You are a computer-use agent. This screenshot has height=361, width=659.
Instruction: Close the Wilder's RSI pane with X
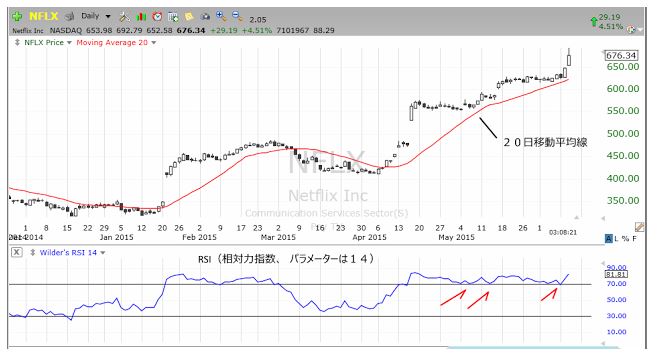tap(16, 252)
